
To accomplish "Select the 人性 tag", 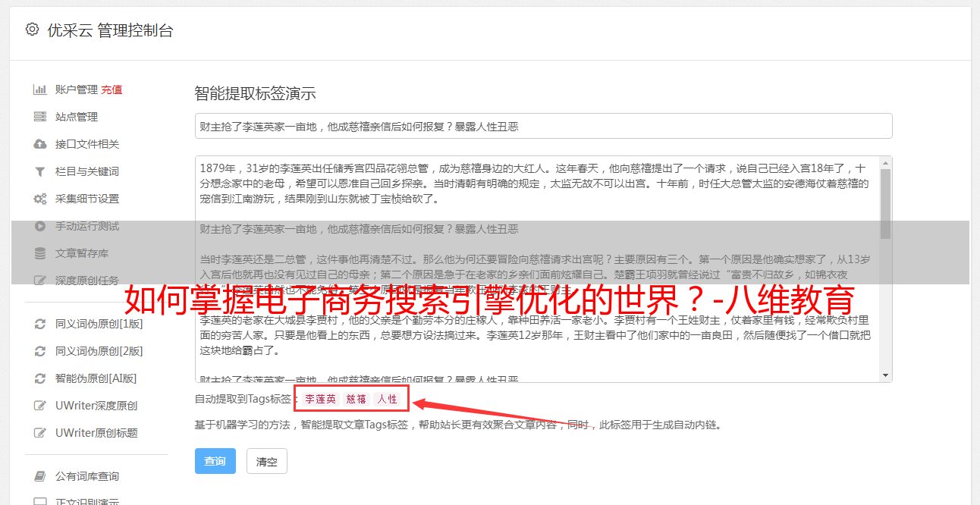I will [x=388, y=399].
